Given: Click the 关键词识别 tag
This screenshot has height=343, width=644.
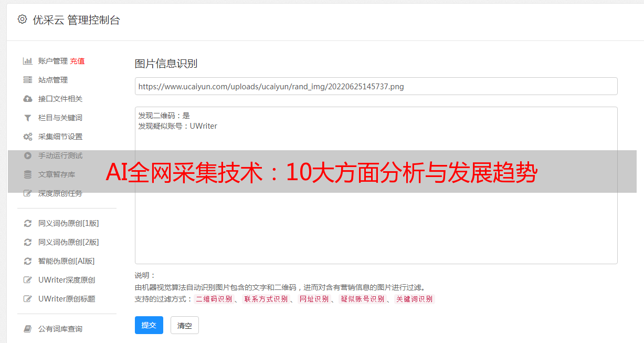Looking at the screenshot, I should tap(414, 299).
